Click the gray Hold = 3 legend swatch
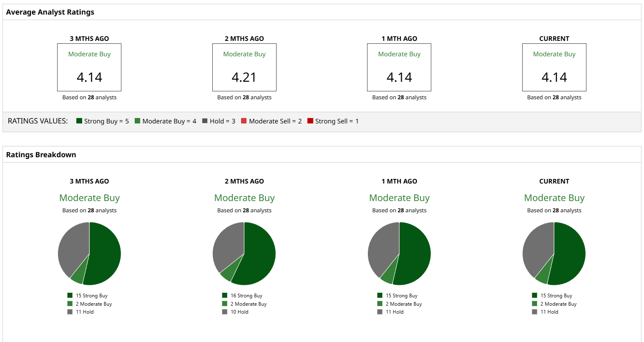The height and width of the screenshot is (342, 644). (205, 121)
